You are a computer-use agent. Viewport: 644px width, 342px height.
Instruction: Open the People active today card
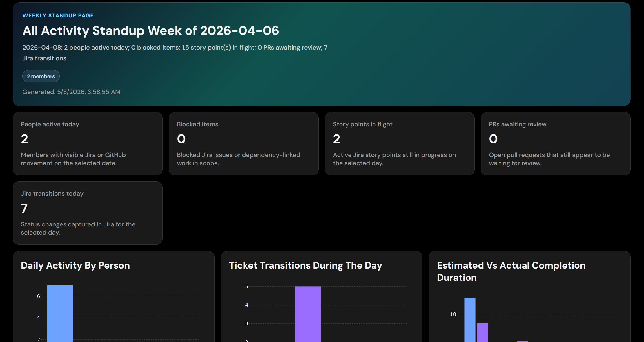click(88, 144)
